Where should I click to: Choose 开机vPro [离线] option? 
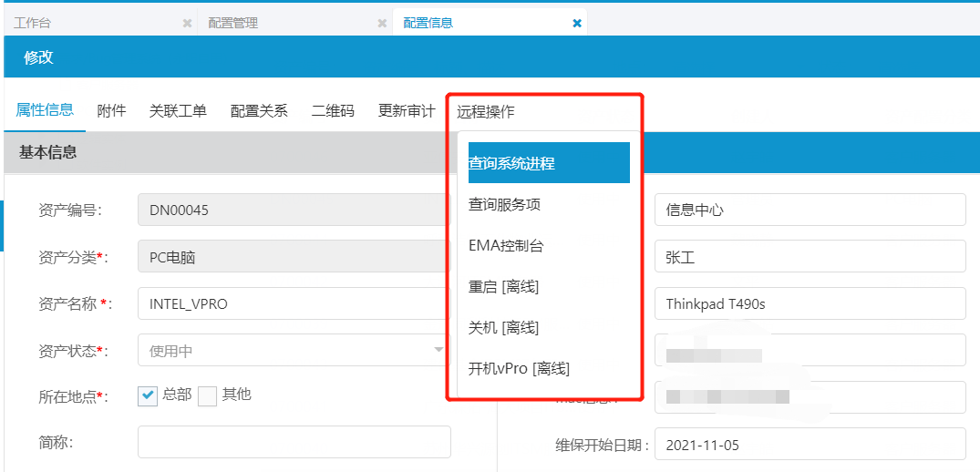519,369
